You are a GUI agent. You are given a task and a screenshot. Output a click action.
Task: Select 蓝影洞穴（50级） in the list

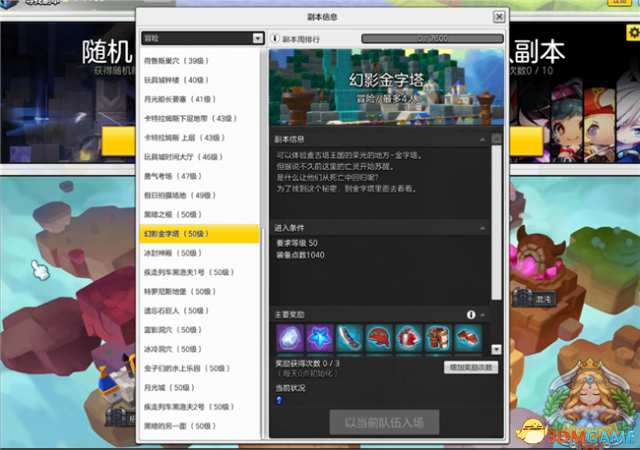tap(199, 330)
